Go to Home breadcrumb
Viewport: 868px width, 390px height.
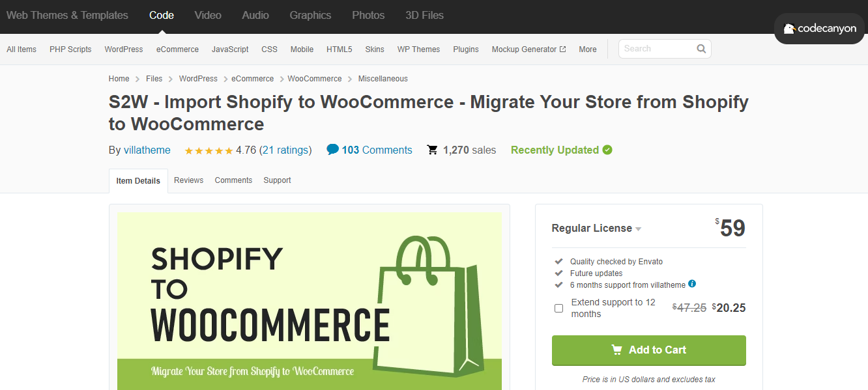(119, 79)
